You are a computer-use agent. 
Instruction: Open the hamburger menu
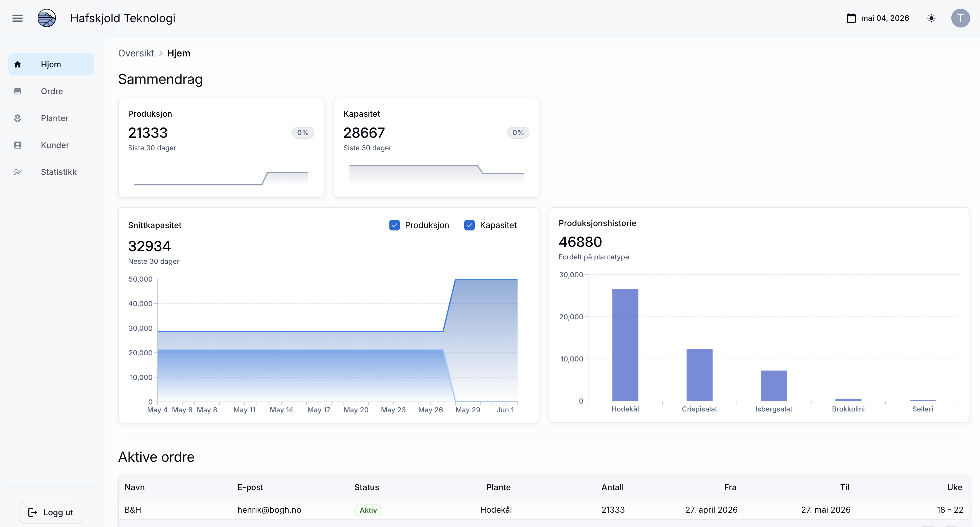(18, 18)
